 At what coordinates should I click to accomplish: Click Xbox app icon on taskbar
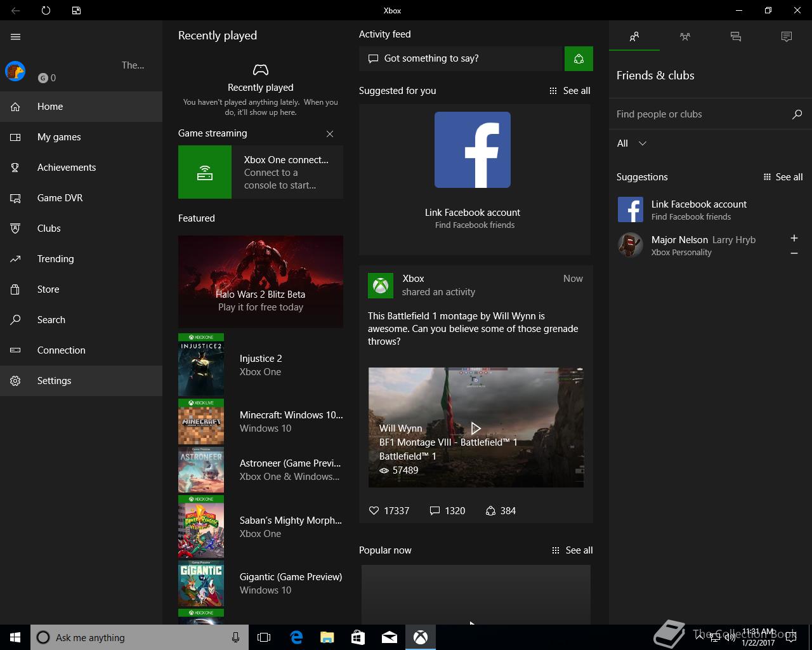point(421,637)
